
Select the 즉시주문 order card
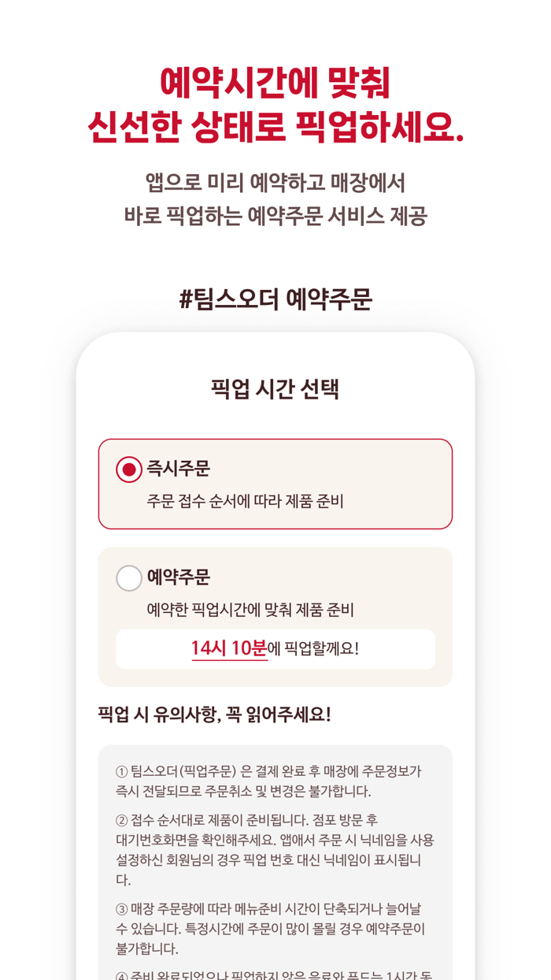(x=275, y=483)
